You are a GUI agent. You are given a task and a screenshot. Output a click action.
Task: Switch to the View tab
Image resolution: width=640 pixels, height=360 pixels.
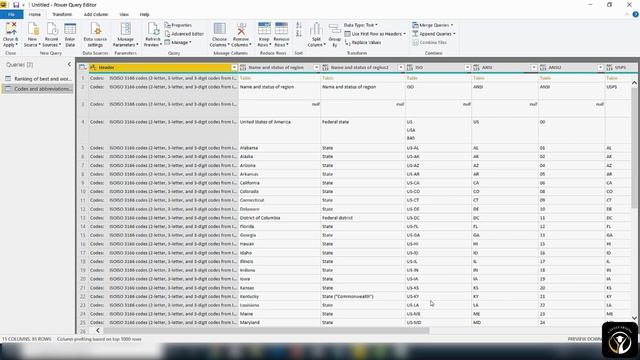[124, 14]
